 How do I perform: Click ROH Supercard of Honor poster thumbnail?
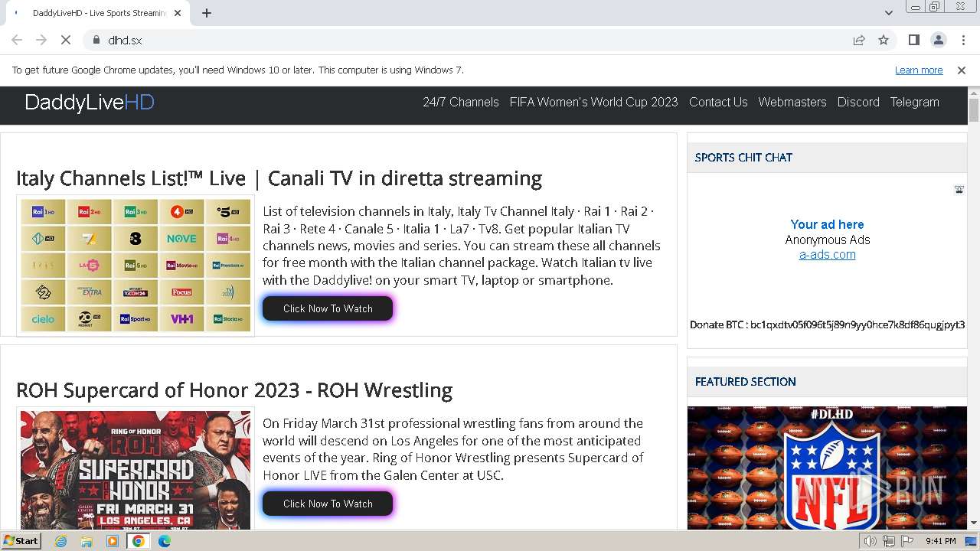[x=136, y=468]
